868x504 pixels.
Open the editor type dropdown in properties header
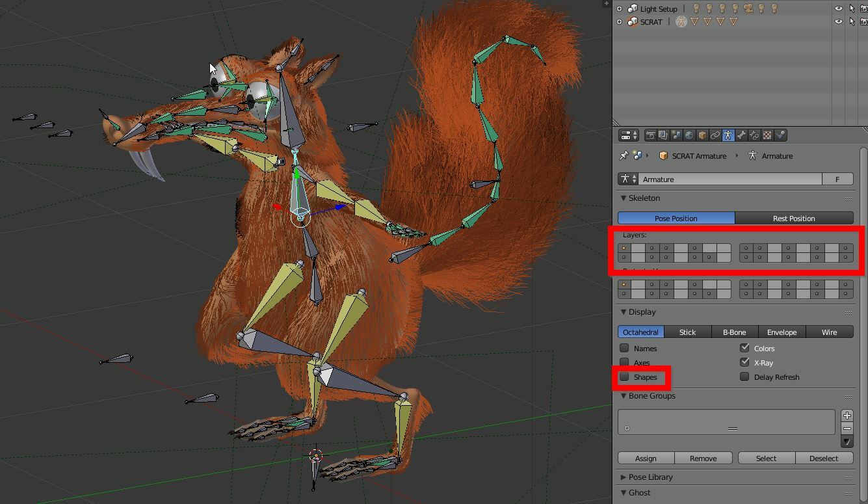click(x=629, y=135)
